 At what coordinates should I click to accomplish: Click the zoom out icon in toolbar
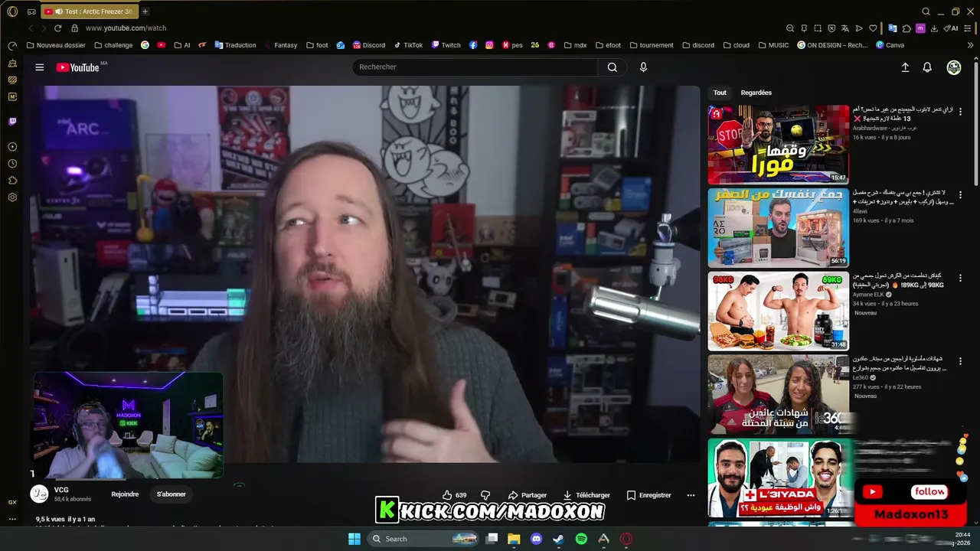pyautogui.click(x=790, y=28)
